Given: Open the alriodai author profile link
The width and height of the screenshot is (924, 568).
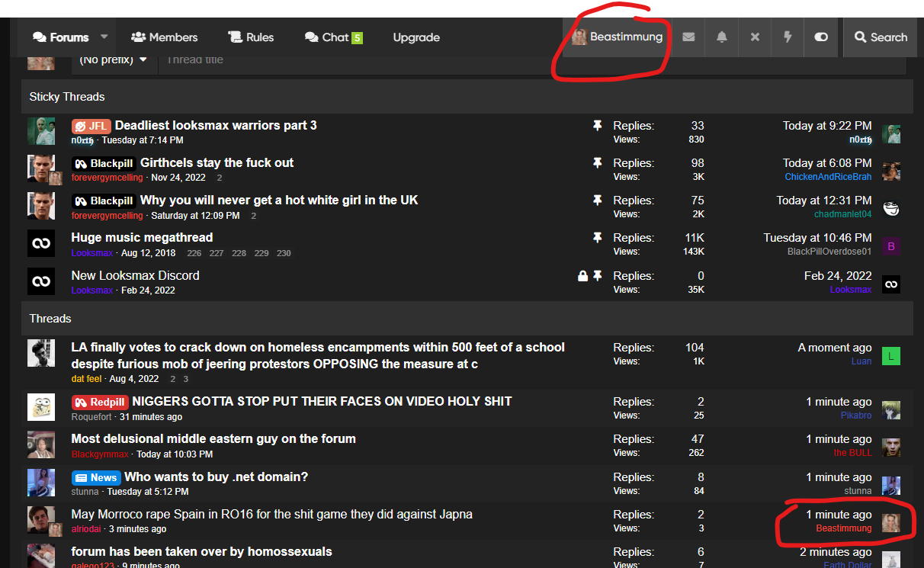Looking at the screenshot, I should tap(86, 529).
